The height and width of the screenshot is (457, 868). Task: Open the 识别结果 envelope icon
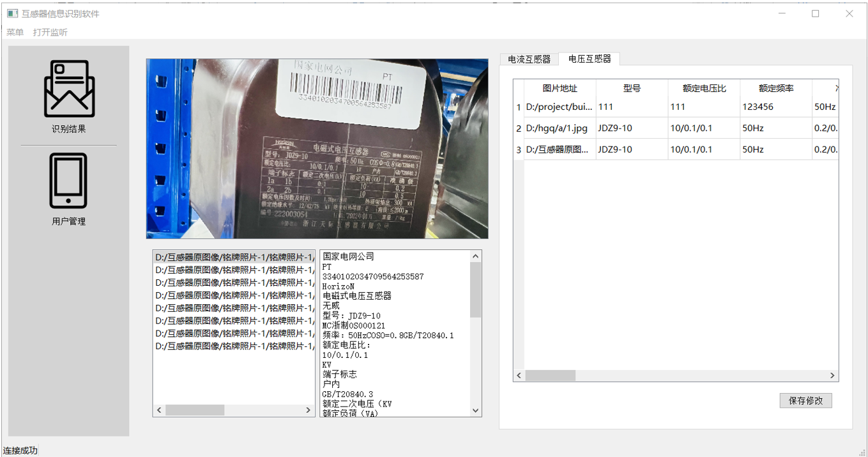[x=69, y=89]
